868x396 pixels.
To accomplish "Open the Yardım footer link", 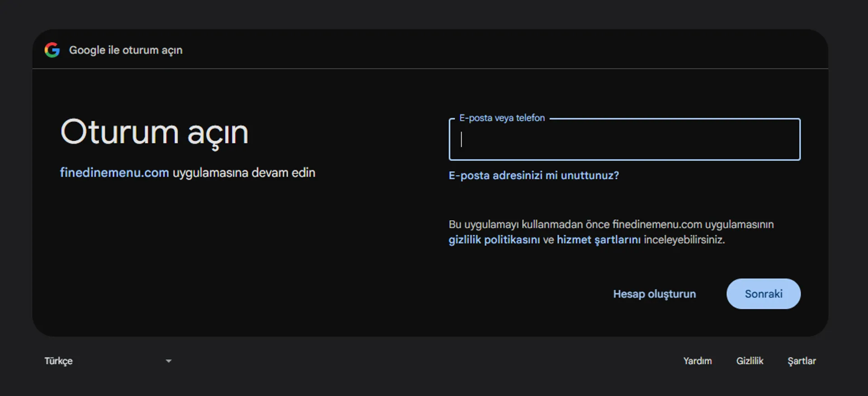I will [x=697, y=361].
